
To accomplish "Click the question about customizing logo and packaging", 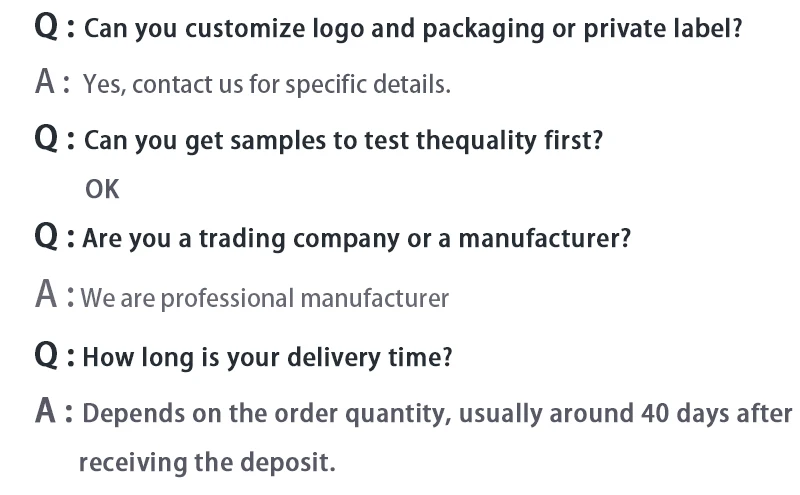I will pos(412,28).
